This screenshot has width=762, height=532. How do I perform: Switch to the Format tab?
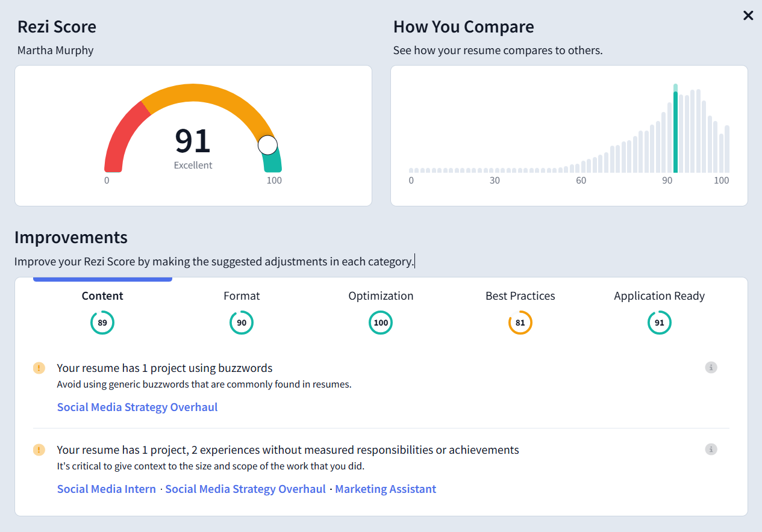[x=242, y=296]
